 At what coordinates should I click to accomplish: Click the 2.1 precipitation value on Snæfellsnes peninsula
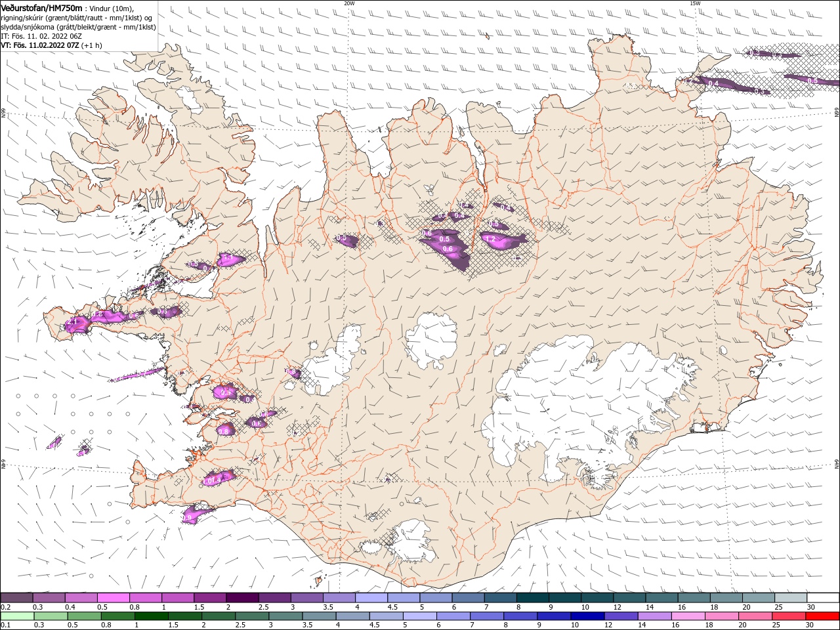click(x=73, y=322)
